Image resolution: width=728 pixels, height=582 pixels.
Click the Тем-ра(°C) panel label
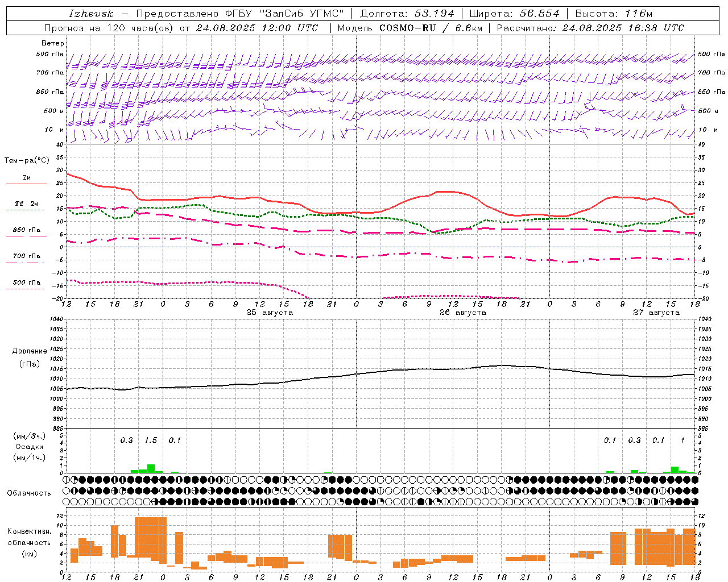(x=27, y=161)
